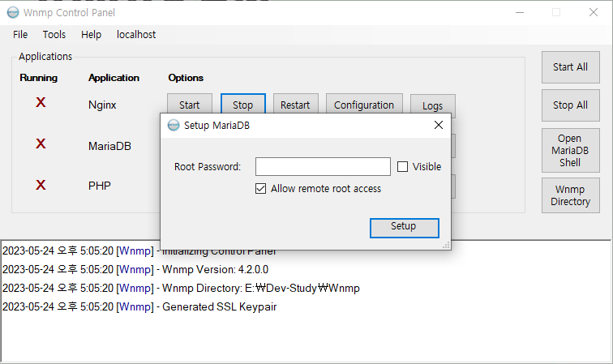
Task: Open the Nginx Configuration button
Action: 364,104
